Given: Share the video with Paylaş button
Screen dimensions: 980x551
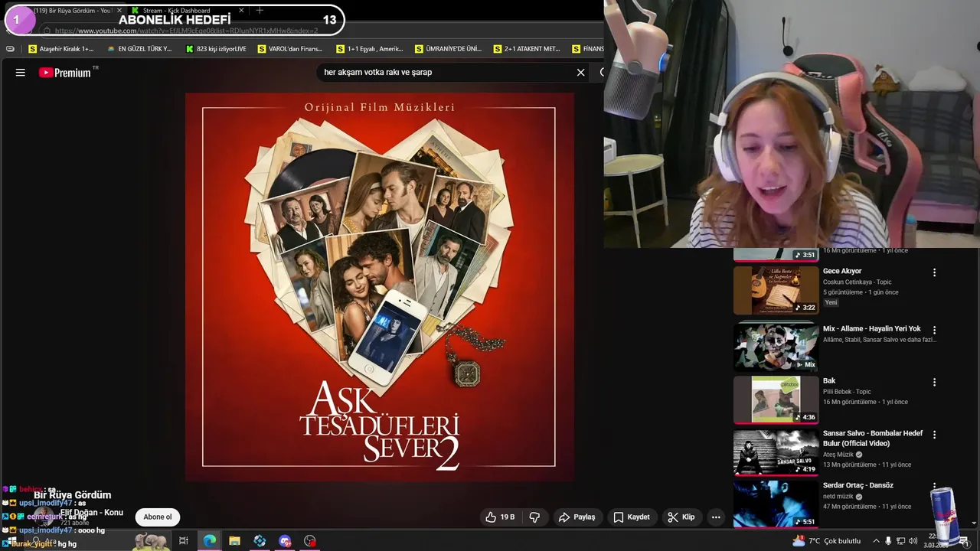Looking at the screenshot, I should [577, 517].
